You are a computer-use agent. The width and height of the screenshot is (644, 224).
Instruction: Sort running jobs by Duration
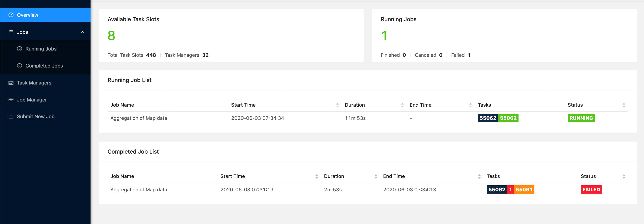402,105
